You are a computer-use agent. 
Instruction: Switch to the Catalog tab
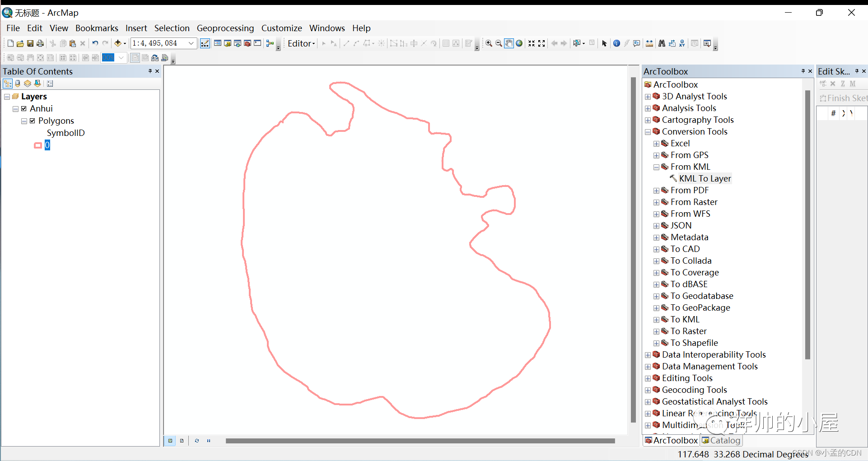pos(721,440)
